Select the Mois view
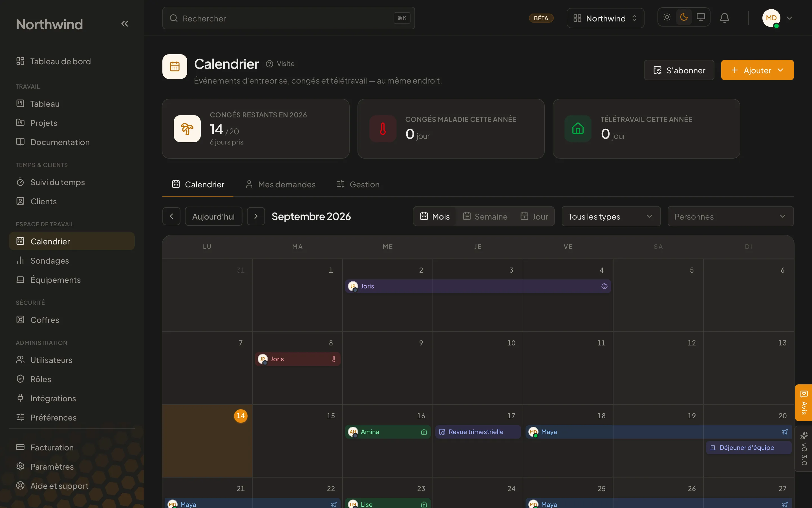The image size is (812, 508). coord(435,216)
